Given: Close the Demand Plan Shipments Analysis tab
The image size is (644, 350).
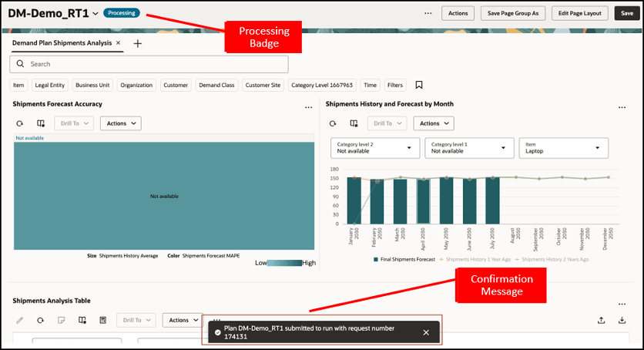Looking at the screenshot, I should (119, 42).
